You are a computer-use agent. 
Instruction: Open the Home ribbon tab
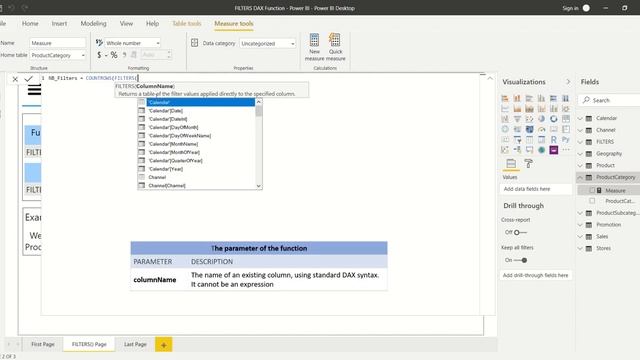tap(30, 24)
